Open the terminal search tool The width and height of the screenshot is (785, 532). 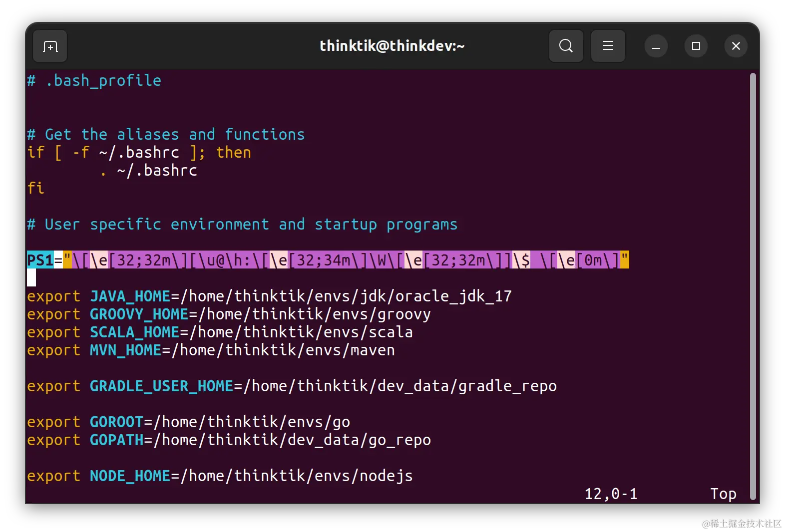[x=566, y=46]
